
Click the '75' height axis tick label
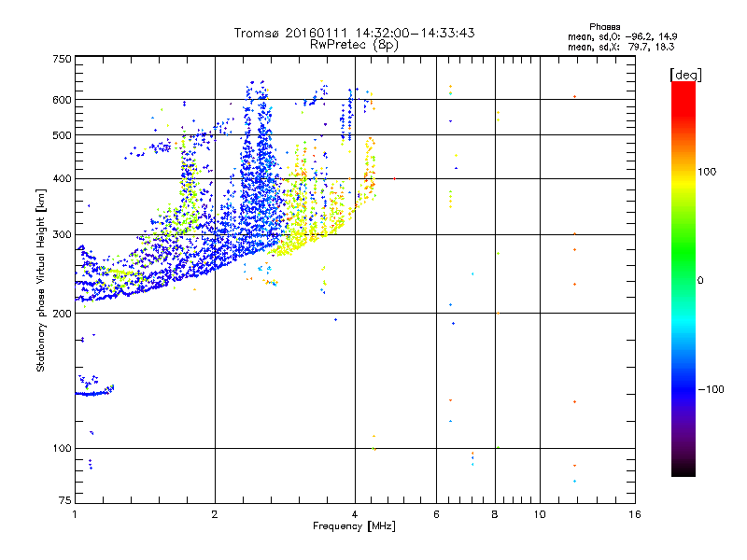tap(65, 500)
